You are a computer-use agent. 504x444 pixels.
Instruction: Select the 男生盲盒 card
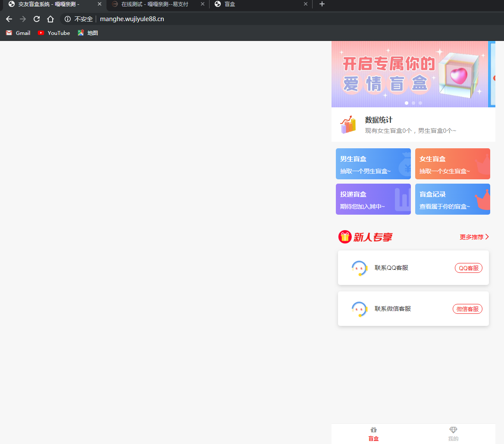(373, 164)
